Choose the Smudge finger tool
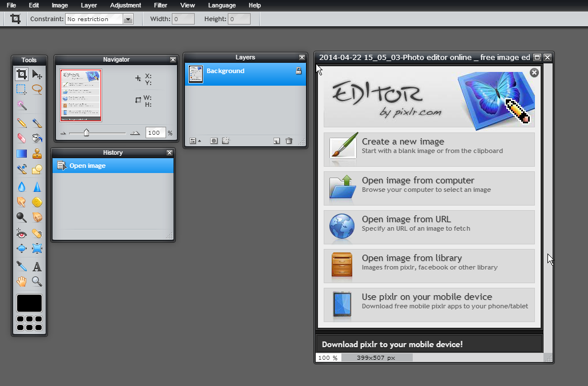Screen dimensions: 588x386 [21, 202]
